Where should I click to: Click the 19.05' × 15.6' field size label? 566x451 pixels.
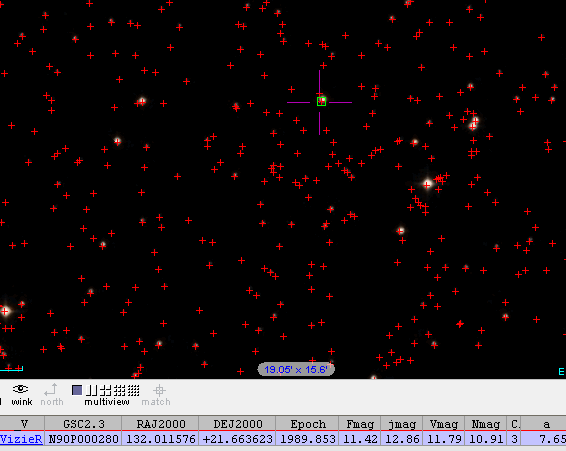pos(296,369)
